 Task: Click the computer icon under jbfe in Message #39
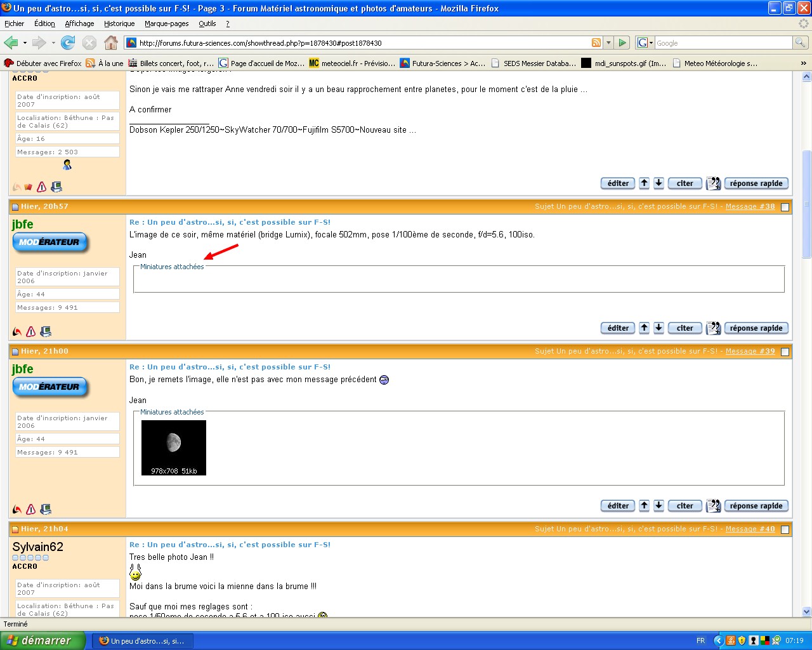point(46,509)
